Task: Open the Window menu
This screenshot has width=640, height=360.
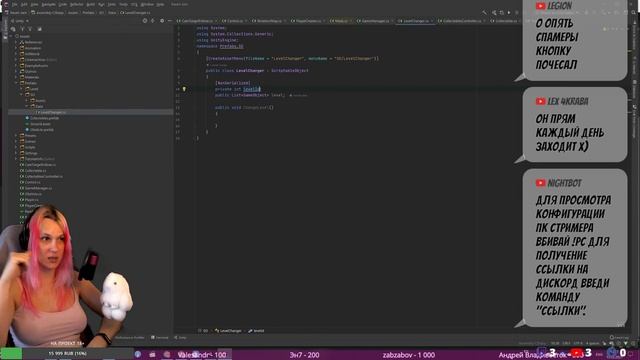Action: pyautogui.click(x=147, y=4)
